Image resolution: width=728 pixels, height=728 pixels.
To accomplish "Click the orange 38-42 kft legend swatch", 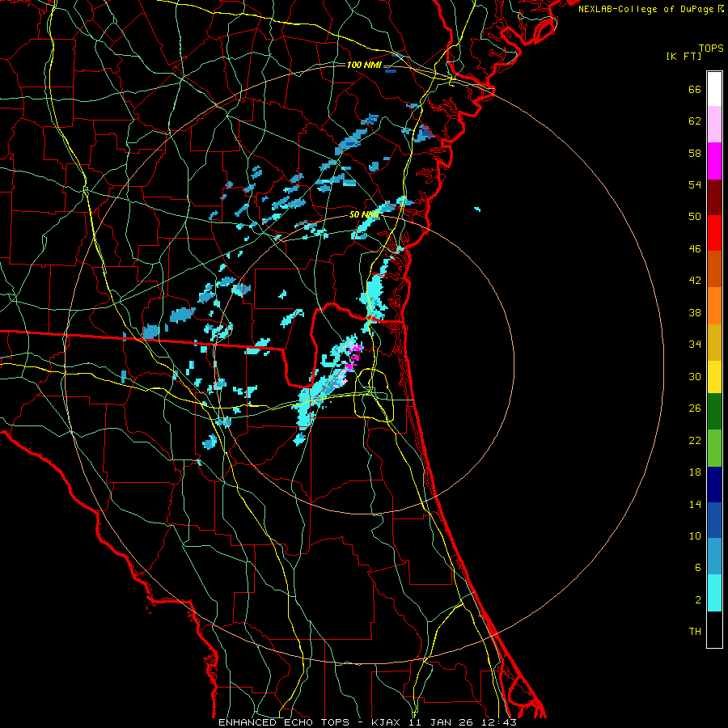I will coord(714,306).
